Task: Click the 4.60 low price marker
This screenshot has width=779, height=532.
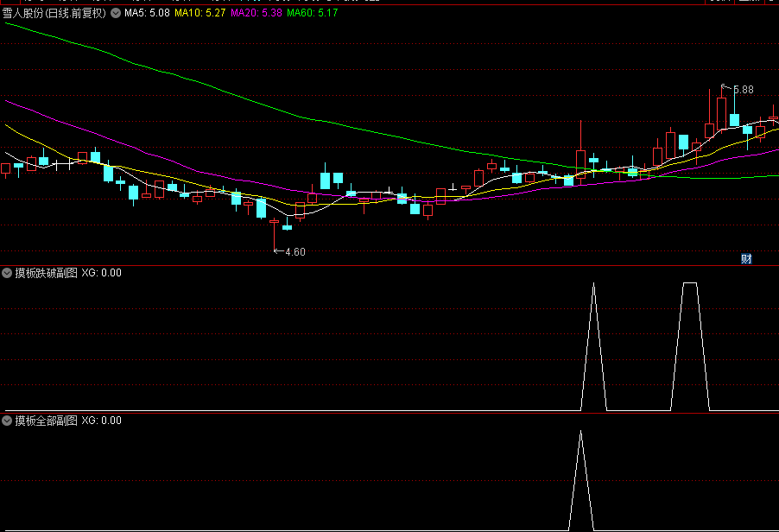Action: pyautogui.click(x=294, y=252)
